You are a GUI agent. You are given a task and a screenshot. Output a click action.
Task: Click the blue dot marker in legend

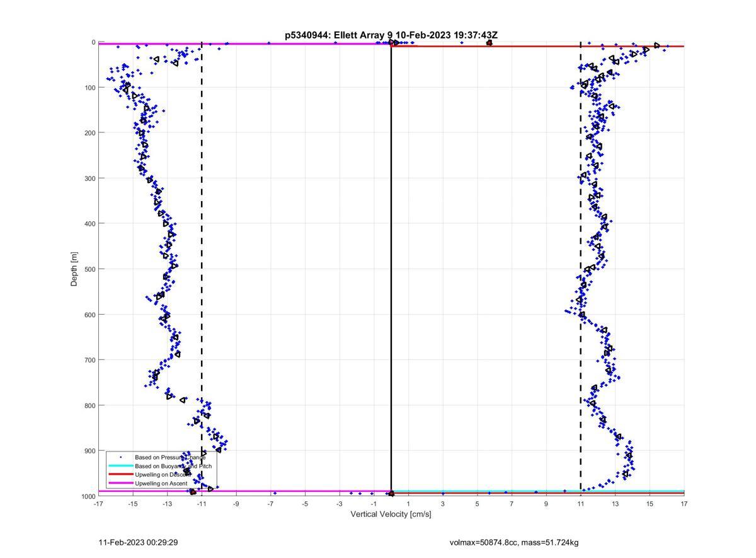[x=120, y=457]
